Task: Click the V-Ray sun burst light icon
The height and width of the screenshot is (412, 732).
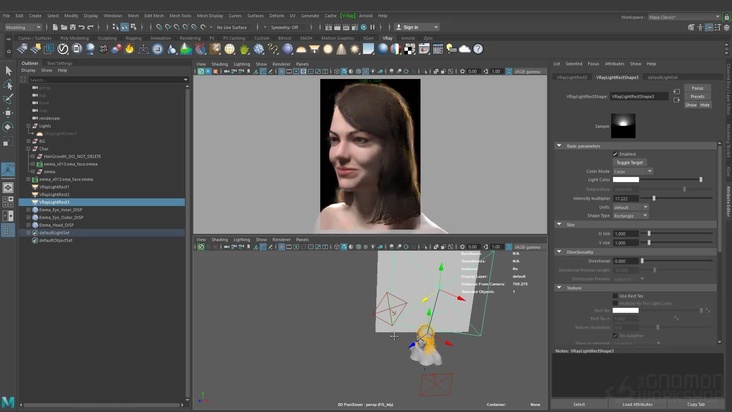Action: click(355, 49)
